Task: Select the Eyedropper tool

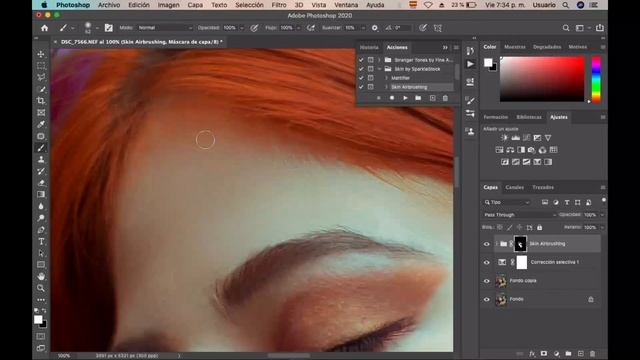Action: pyautogui.click(x=41, y=124)
